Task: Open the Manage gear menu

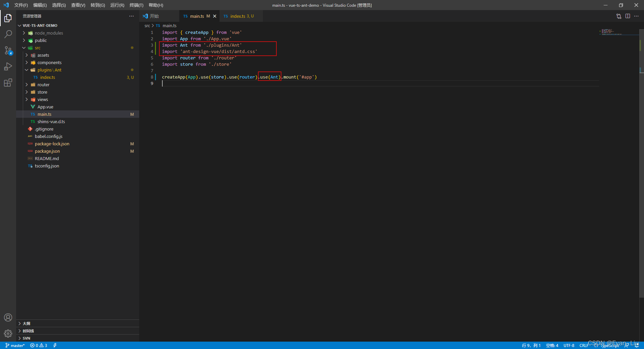Action: click(8, 334)
